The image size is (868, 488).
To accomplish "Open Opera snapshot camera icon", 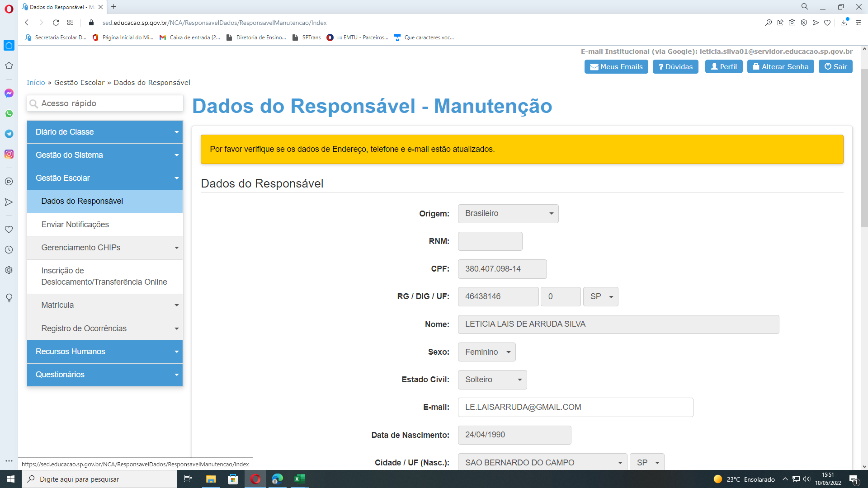I will [792, 23].
